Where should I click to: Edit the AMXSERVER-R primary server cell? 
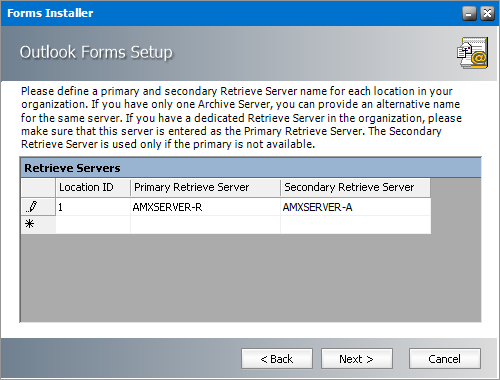[x=205, y=207]
